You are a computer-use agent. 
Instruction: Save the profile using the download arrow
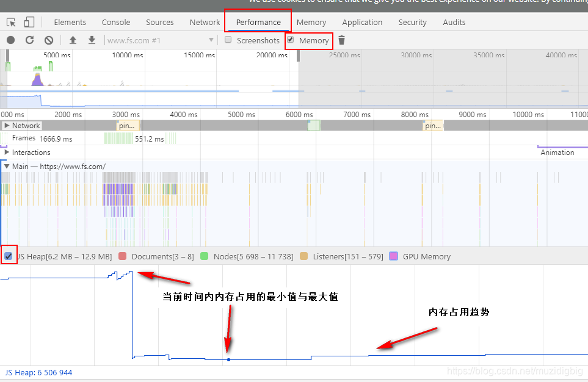[92, 40]
